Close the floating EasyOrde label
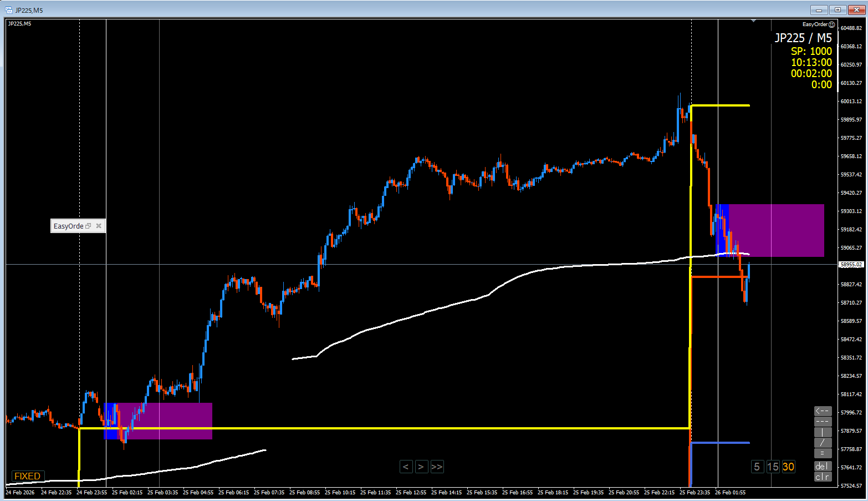This screenshot has height=501, width=868. point(99,226)
